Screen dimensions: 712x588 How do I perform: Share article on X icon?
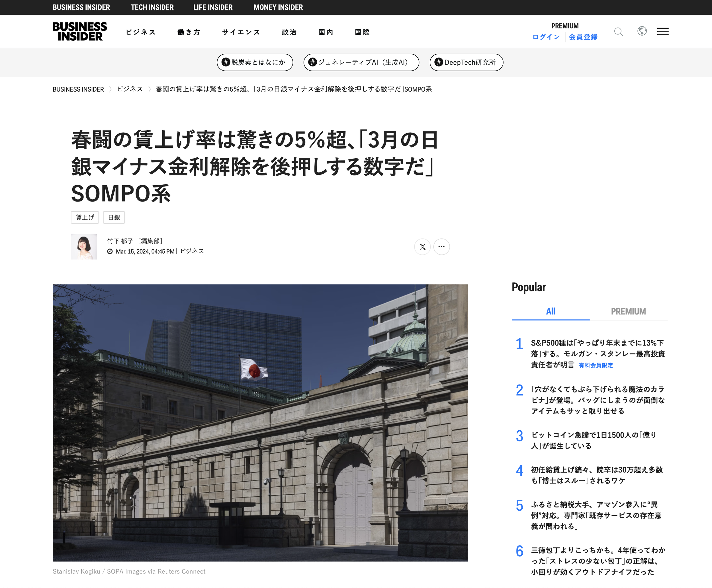pos(422,246)
